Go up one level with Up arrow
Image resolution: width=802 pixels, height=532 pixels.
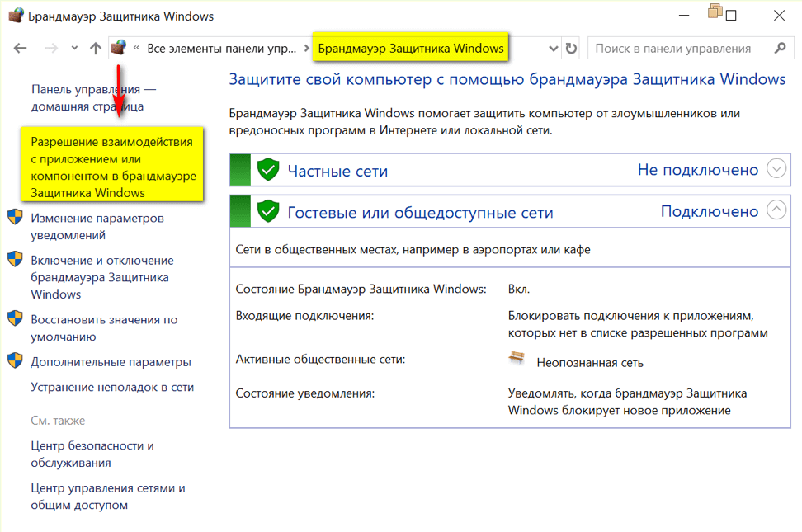pyautogui.click(x=96, y=49)
